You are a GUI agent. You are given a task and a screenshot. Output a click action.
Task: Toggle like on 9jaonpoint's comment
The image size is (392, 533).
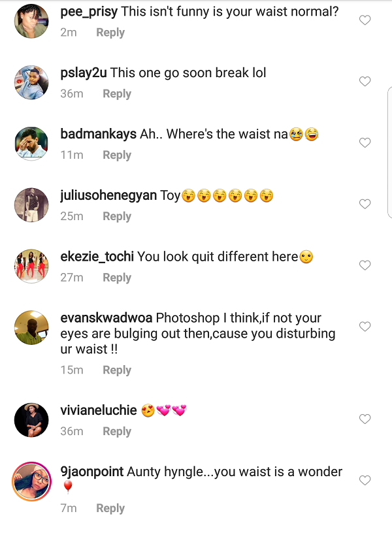tap(365, 480)
